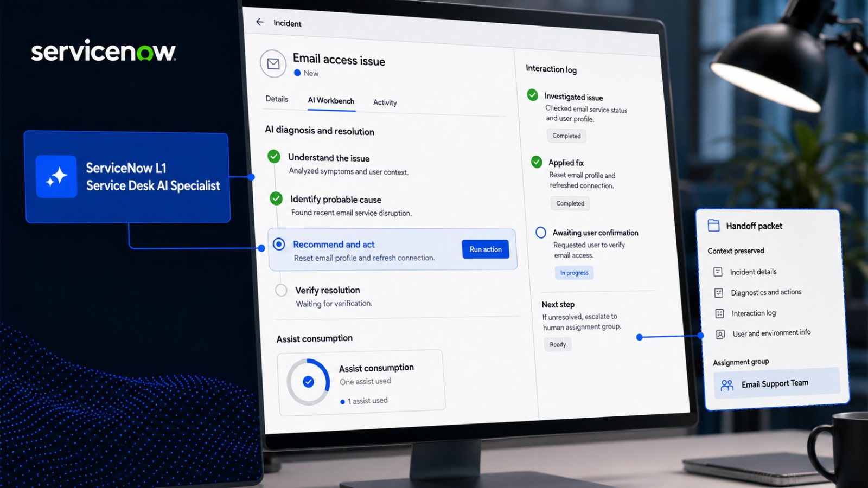This screenshot has width=868, height=488.
Task: Click the people icon beside Email Support Team
Action: pyautogui.click(x=727, y=385)
